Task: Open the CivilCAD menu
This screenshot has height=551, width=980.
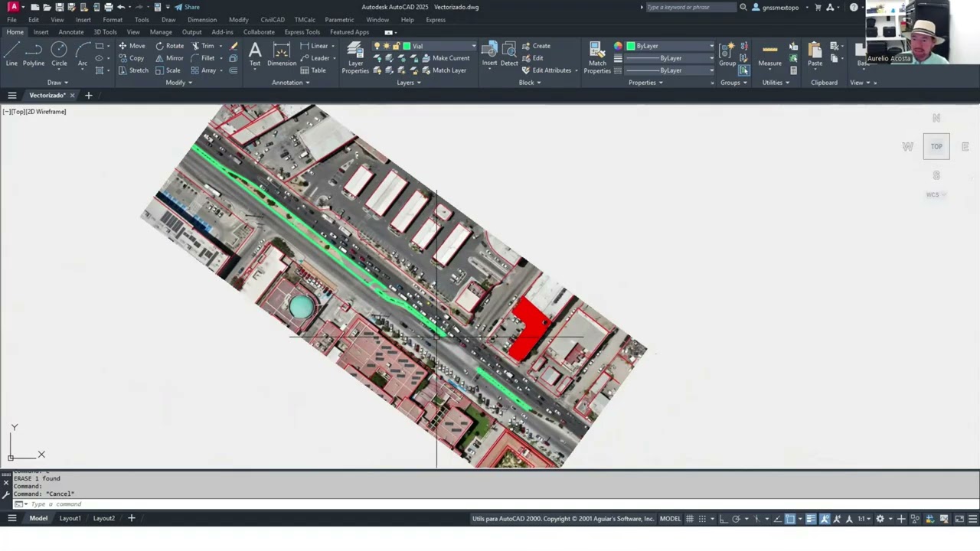Action: click(273, 20)
